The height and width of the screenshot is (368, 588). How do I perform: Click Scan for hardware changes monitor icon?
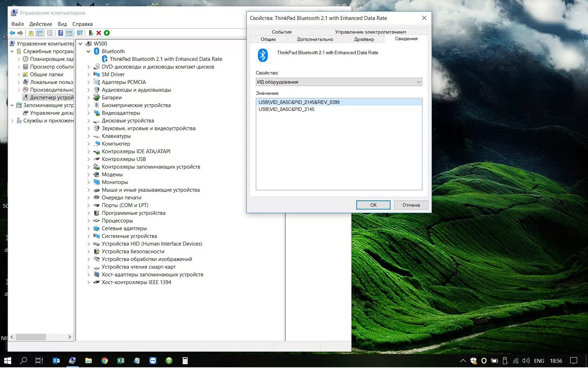click(x=80, y=33)
